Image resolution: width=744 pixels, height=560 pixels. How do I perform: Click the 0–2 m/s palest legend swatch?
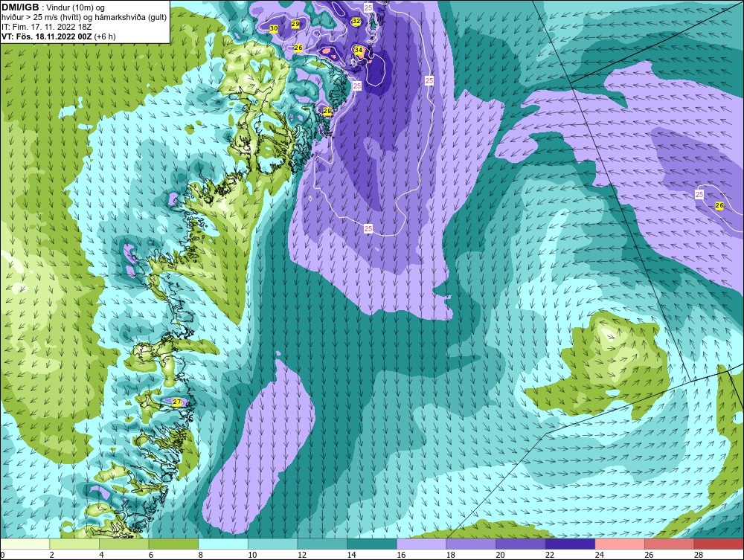coord(25,544)
